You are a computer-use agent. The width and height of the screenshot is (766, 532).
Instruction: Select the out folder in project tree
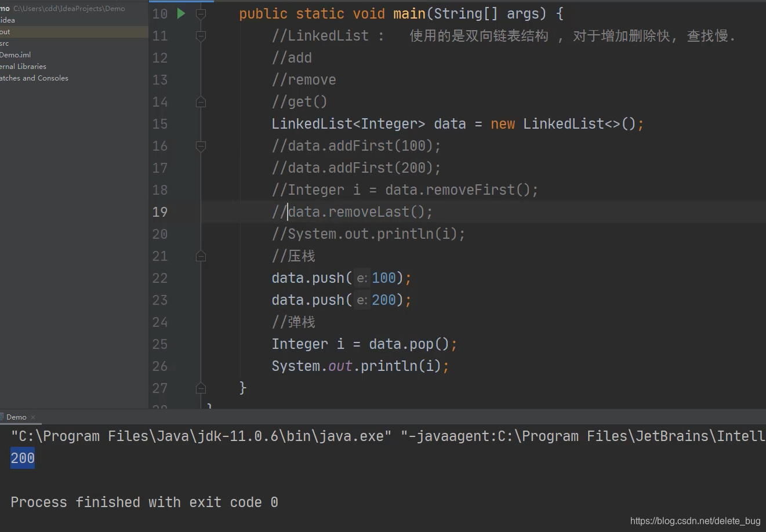(x=5, y=32)
